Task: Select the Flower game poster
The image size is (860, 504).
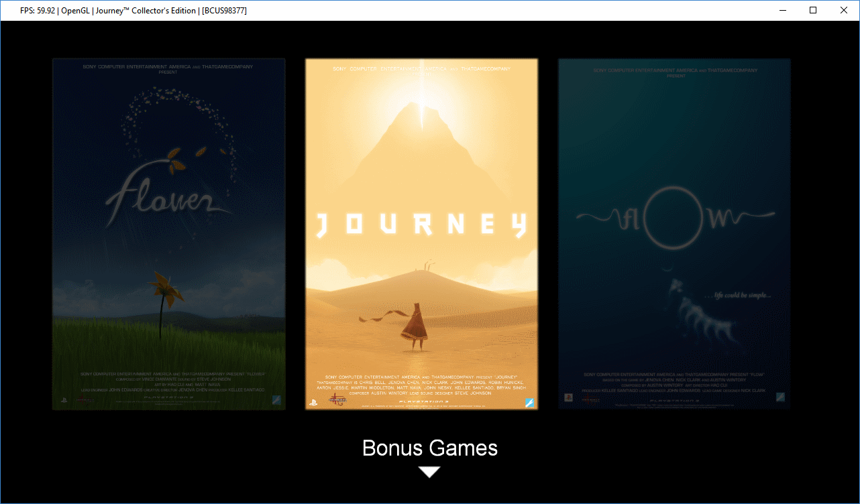Action: click(x=169, y=234)
